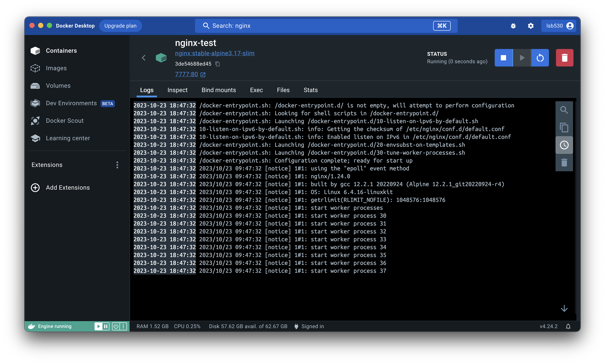Open the troubleshoot bug icon

click(513, 26)
